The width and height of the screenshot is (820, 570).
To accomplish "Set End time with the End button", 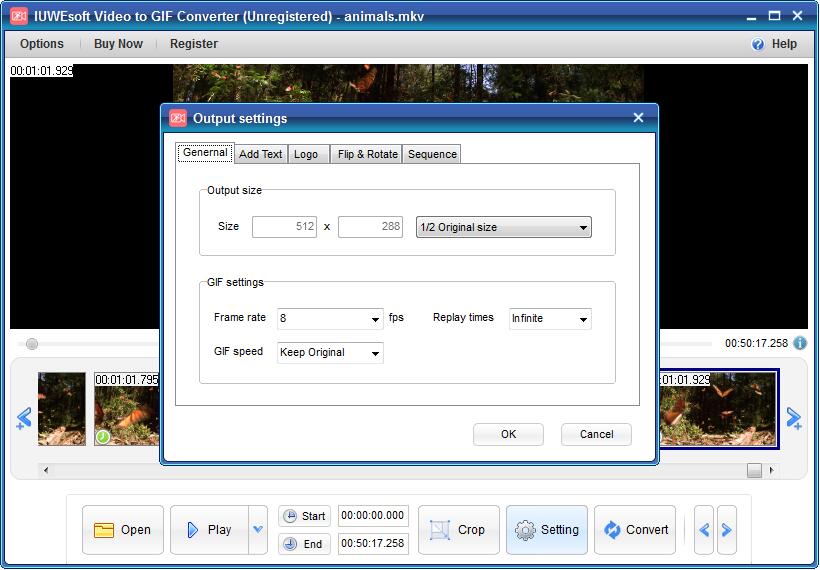I will click(x=304, y=544).
